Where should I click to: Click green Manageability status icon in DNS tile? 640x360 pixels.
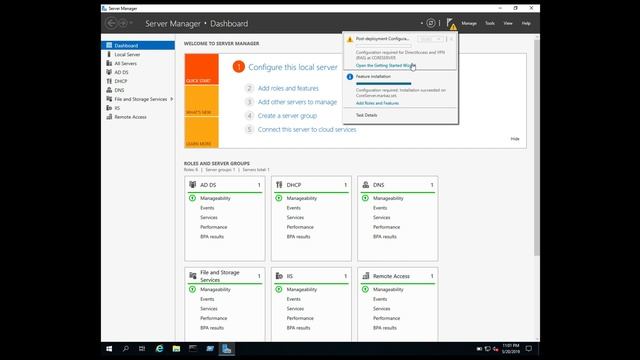pyautogui.click(x=365, y=198)
